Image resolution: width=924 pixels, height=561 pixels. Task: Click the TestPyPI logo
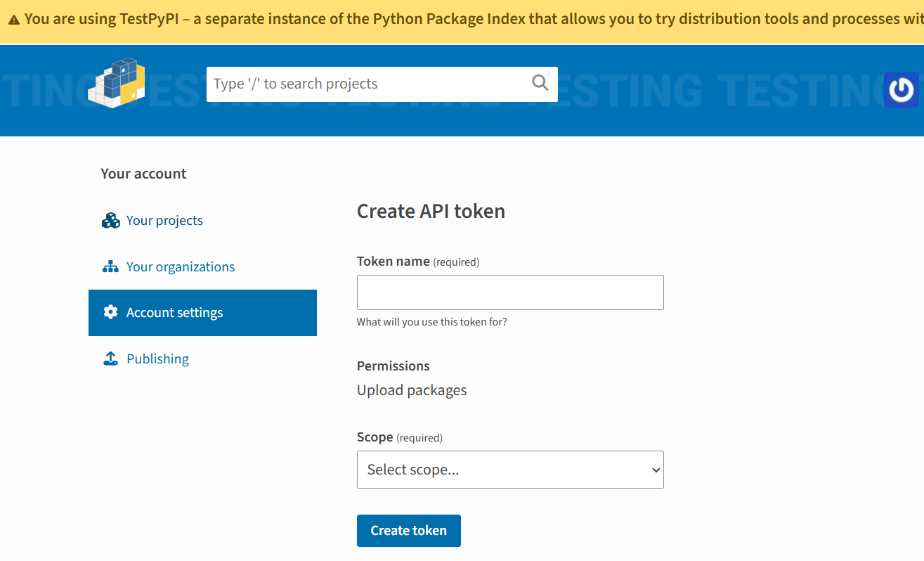116,84
